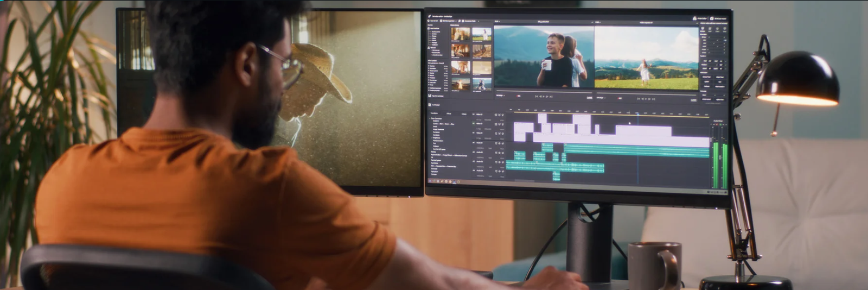The width and height of the screenshot is (868, 290).
Task: Switch to the Transitions tab in the lower-left panel
Action: tap(434, 113)
